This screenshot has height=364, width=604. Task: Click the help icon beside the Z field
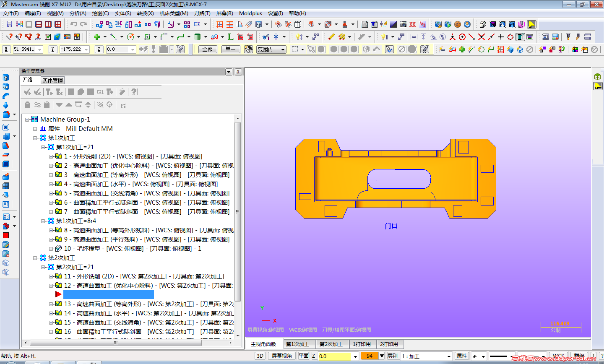click(180, 49)
